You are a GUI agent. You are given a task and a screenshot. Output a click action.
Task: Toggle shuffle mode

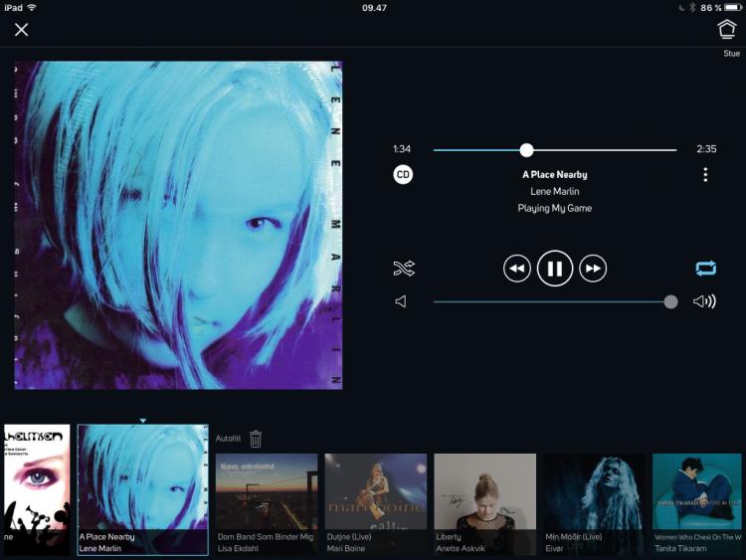403,269
